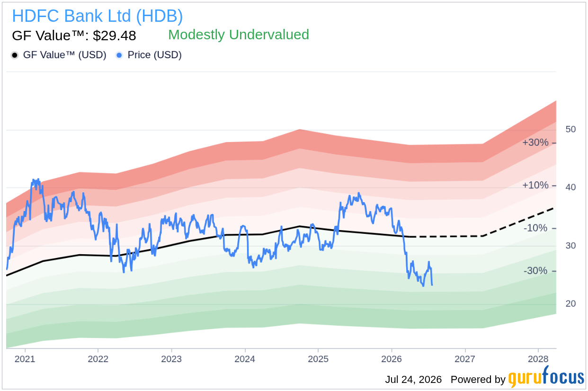Click the 30 y-axis value
This screenshot has height=391, width=588.
coord(570,246)
